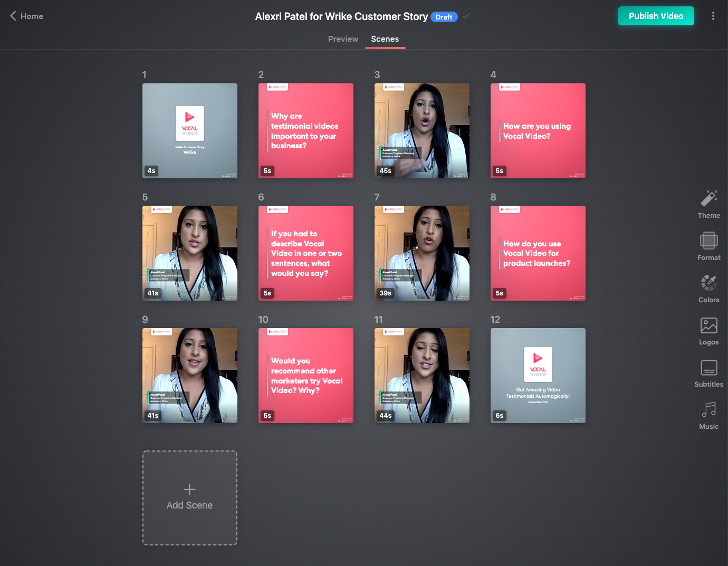Click the plus icon to add scene
Viewport: 728px width, 566px height.
tap(189, 490)
